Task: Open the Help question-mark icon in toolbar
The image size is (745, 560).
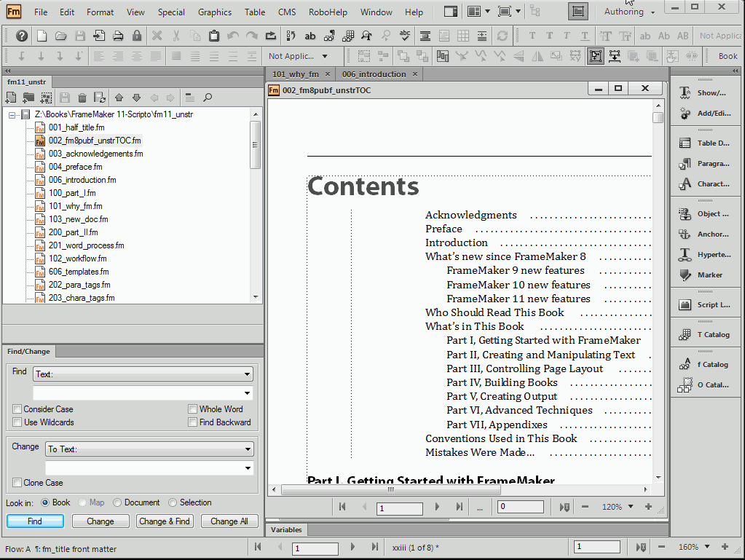Action: [x=22, y=36]
